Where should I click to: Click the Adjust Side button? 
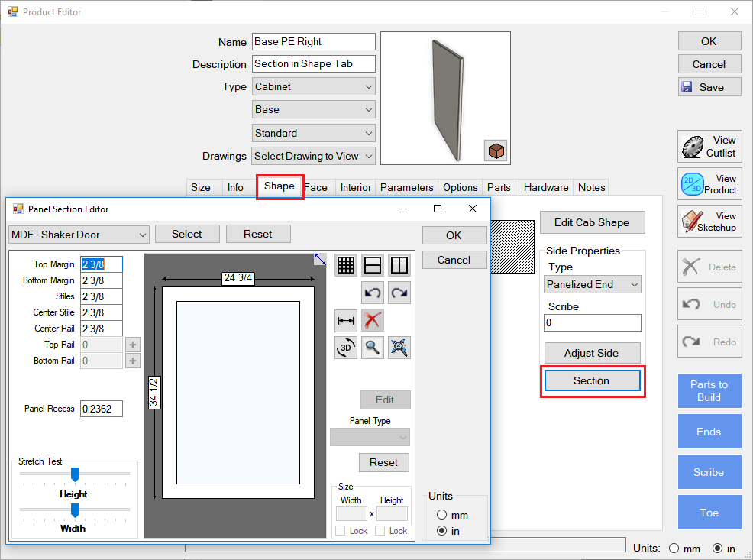coord(591,353)
